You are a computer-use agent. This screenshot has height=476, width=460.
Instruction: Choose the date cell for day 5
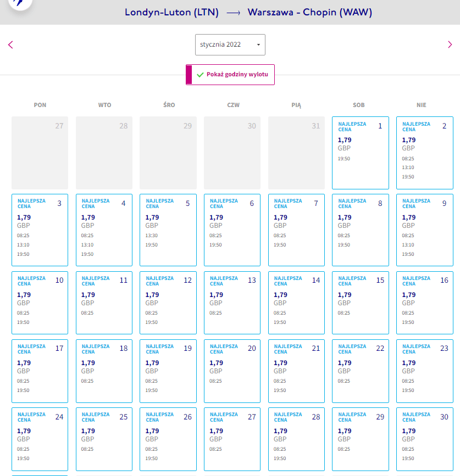pos(168,230)
